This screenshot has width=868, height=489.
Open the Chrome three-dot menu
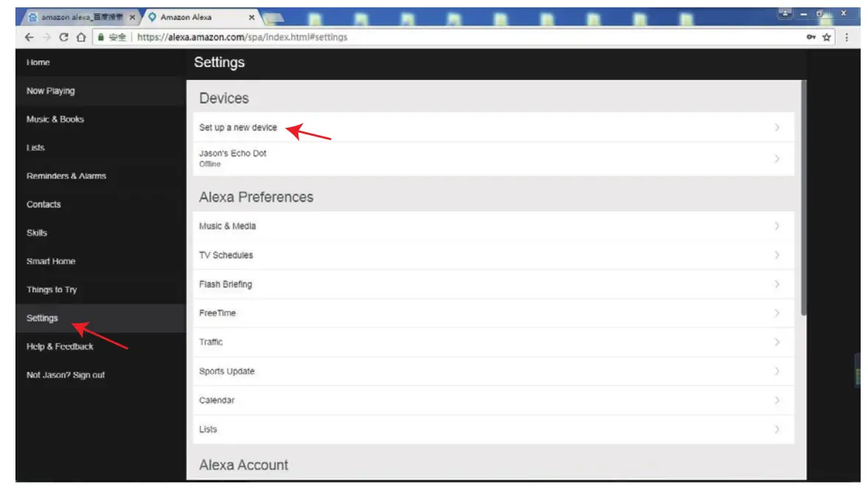[847, 37]
